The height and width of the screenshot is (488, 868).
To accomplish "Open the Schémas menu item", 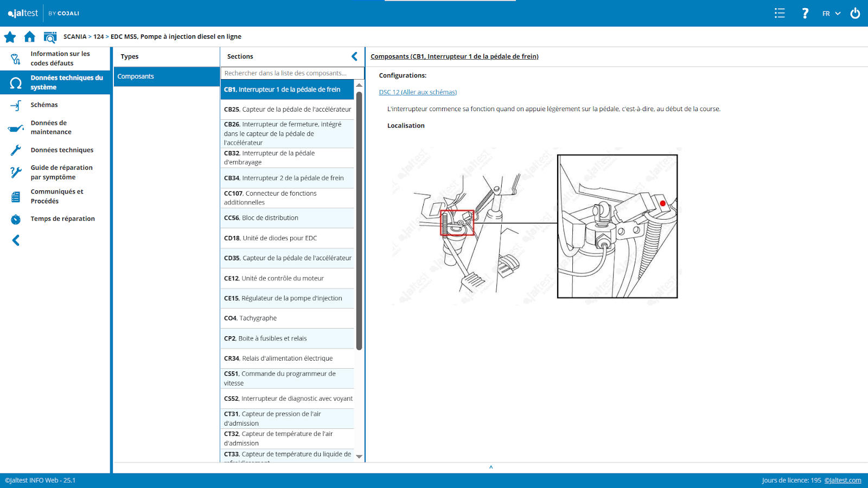I will click(x=44, y=105).
